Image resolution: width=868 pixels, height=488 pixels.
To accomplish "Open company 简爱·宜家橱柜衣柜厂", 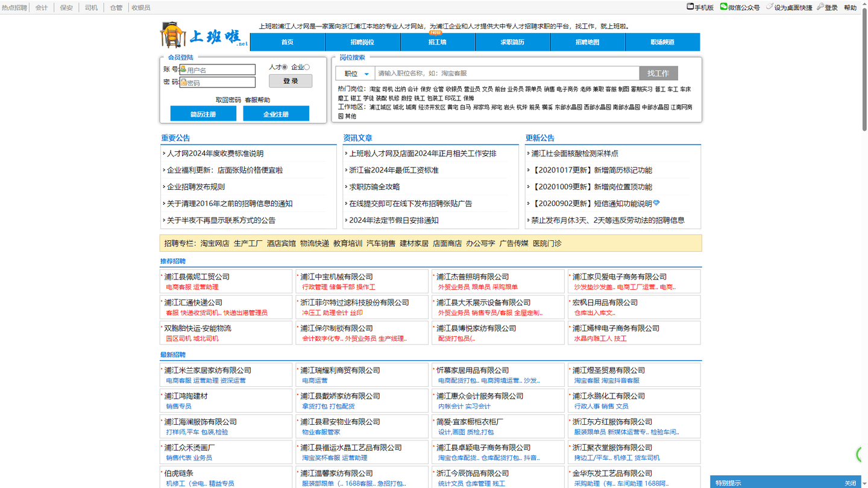I will 470,422.
